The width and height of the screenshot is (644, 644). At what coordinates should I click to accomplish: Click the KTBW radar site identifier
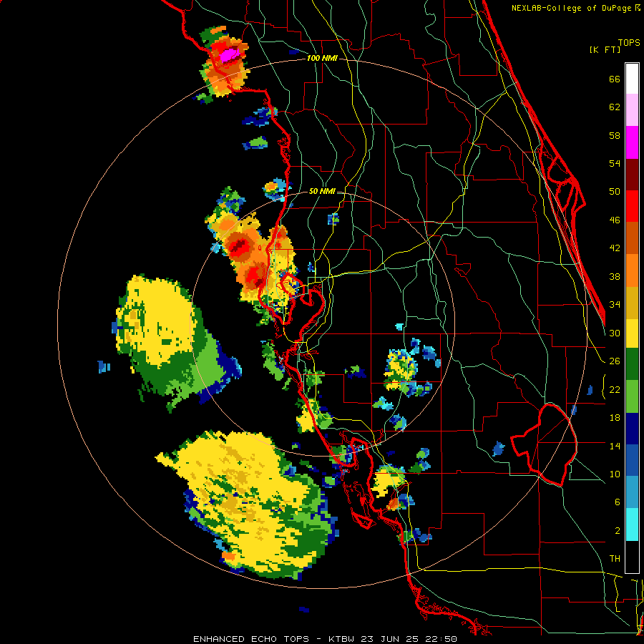[341, 639]
